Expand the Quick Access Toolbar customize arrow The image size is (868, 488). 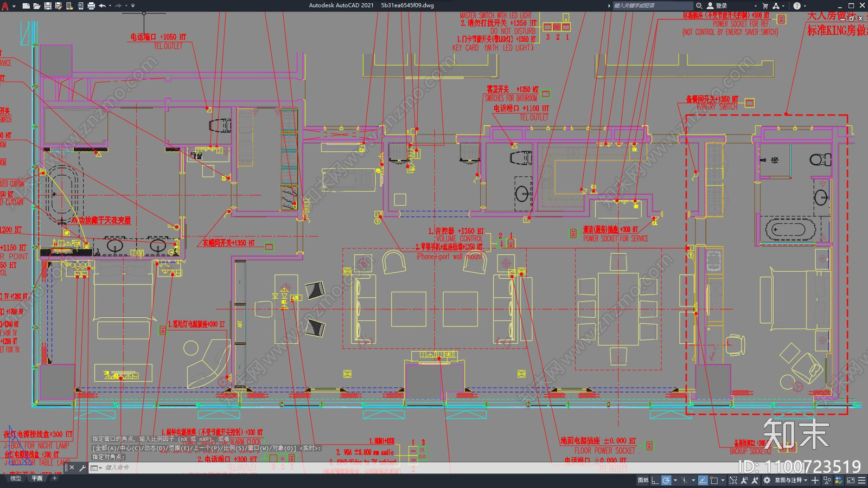[133, 5]
